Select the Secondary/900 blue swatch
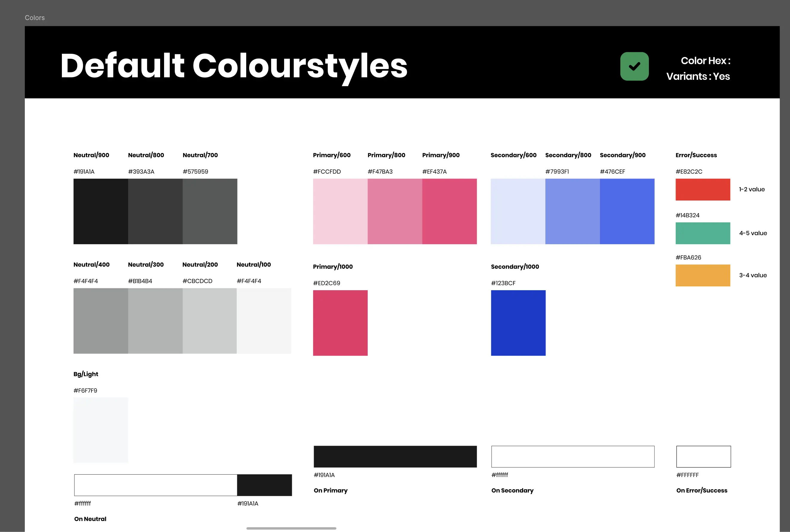The width and height of the screenshot is (790, 532). coord(627,211)
